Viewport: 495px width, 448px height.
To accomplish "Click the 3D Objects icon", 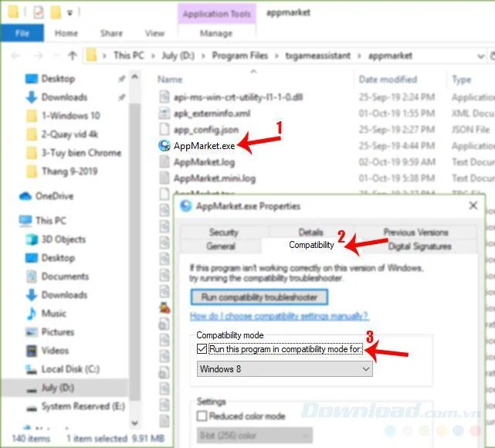I will click(32, 239).
